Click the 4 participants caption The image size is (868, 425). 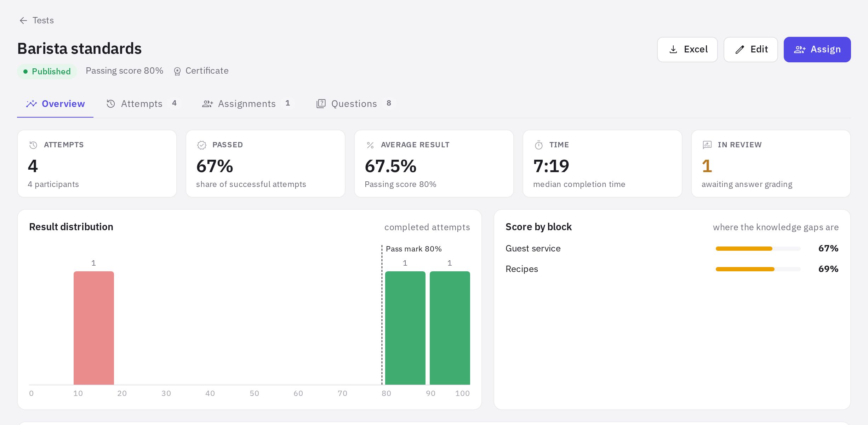(x=53, y=185)
